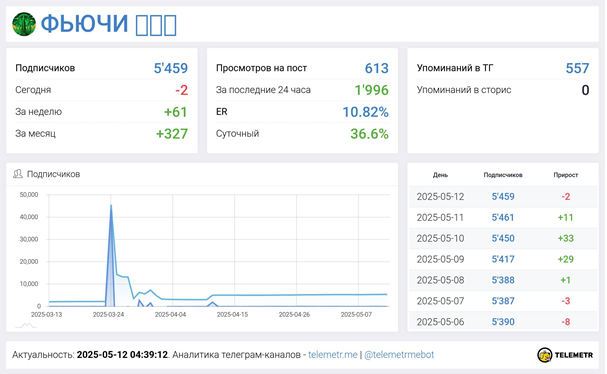Click the +29 growth value
The image size is (607, 374).
[566, 259]
